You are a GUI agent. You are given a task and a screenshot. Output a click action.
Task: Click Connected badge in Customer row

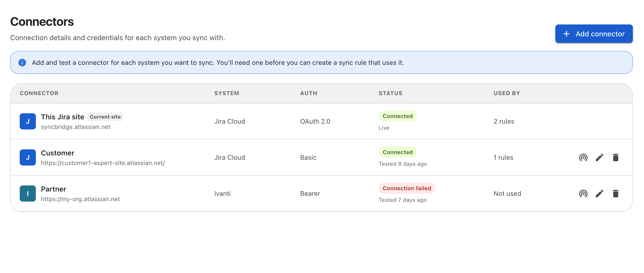pos(398,152)
